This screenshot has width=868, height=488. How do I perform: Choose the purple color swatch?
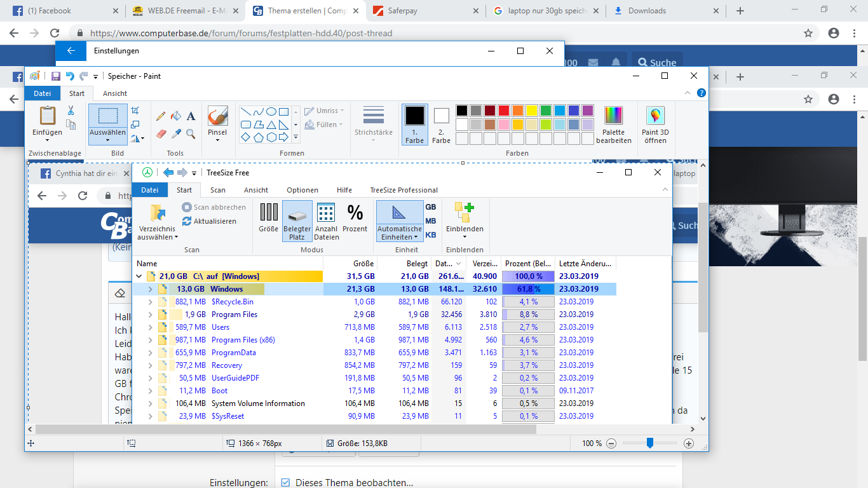[x=588, y=111]
